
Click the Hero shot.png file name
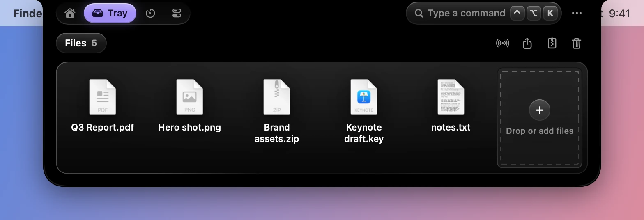tap(190, 127)
